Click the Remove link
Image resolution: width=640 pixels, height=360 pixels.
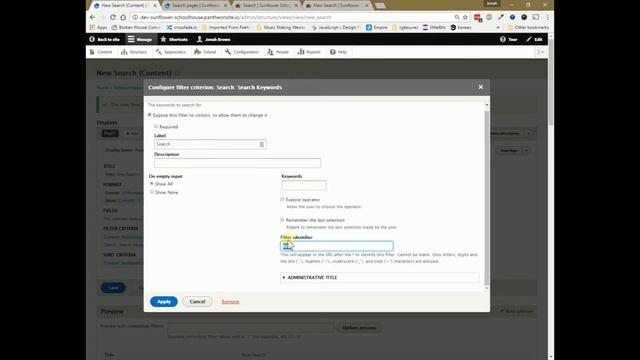[230, 302]
